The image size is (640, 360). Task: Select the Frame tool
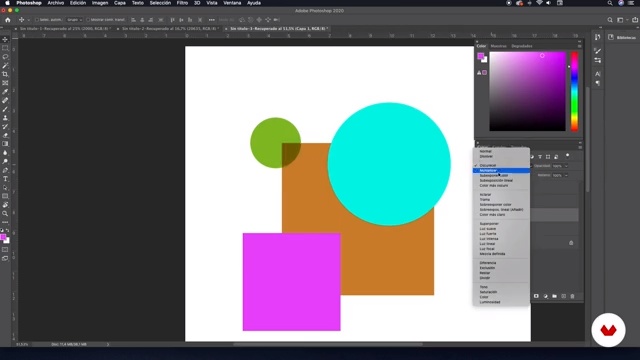5,83
